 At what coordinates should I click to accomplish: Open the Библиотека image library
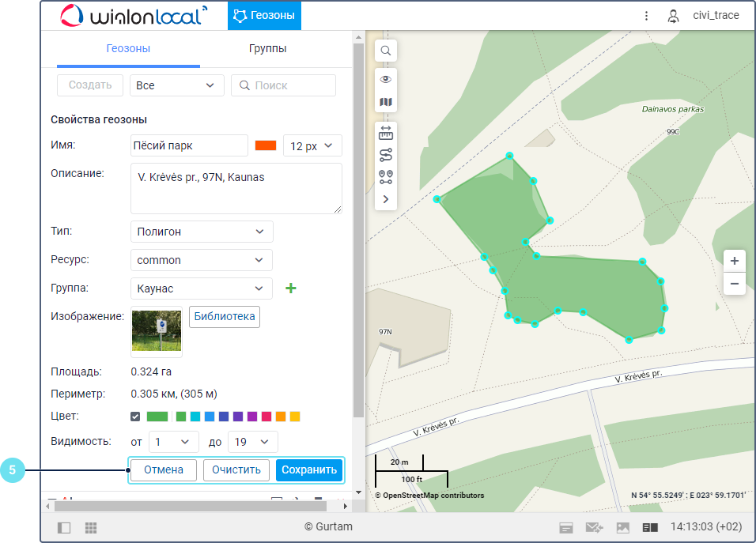tap(225, 316)
